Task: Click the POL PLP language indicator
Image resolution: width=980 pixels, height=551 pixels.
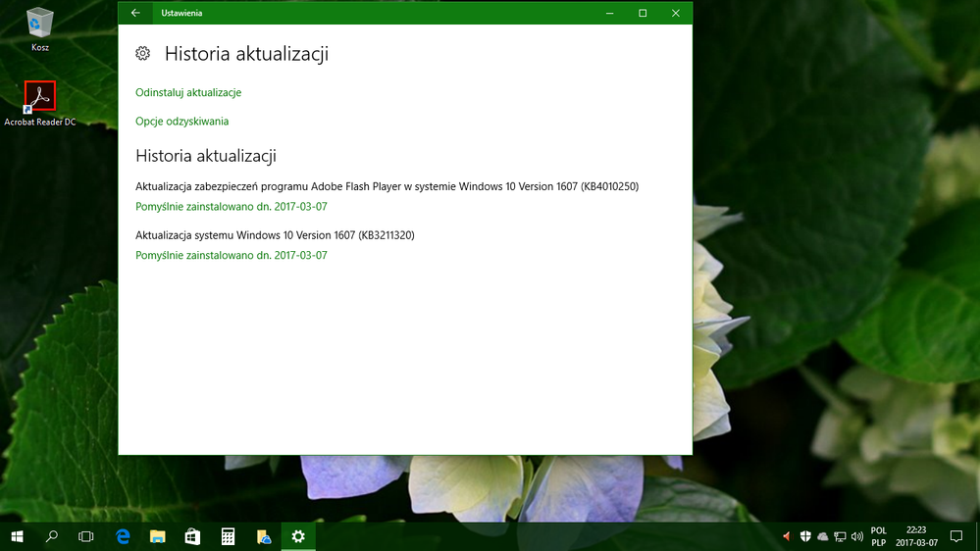Action: pos(878,536)
